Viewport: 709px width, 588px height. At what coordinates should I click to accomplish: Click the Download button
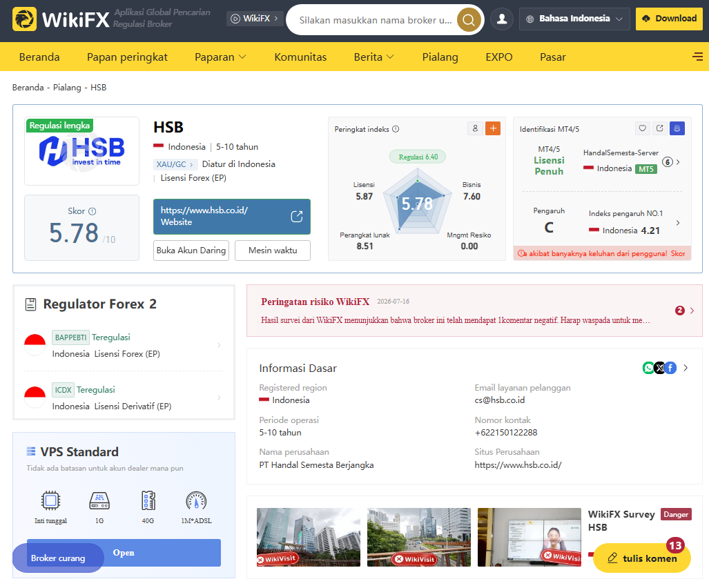tap(669, 19)
